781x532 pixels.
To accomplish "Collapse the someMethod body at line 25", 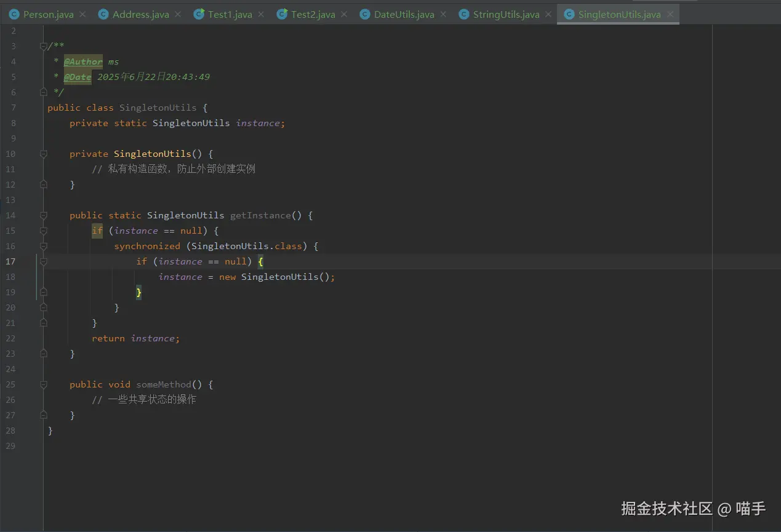I will tap(44, 384).
